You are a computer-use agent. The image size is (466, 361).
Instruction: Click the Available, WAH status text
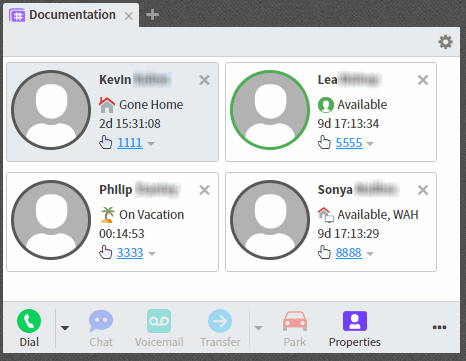(x=378, y=215)
